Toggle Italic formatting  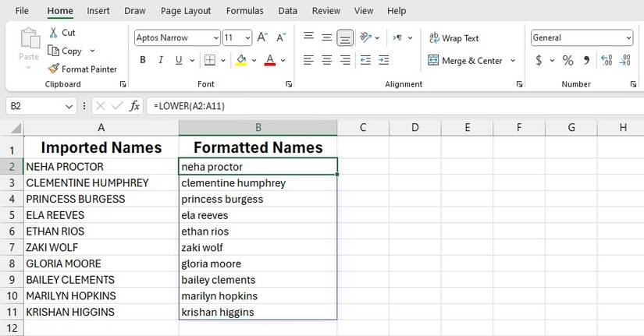pos(162,61)
